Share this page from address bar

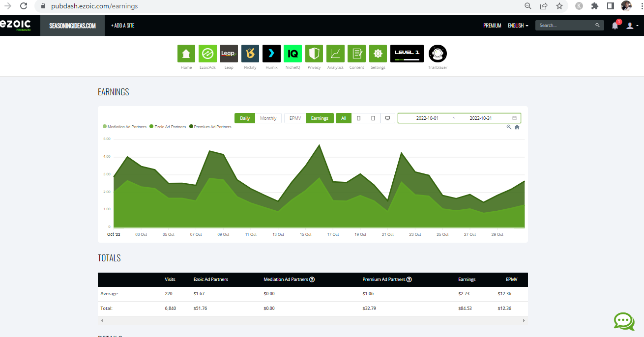click(x=544, y=6)
